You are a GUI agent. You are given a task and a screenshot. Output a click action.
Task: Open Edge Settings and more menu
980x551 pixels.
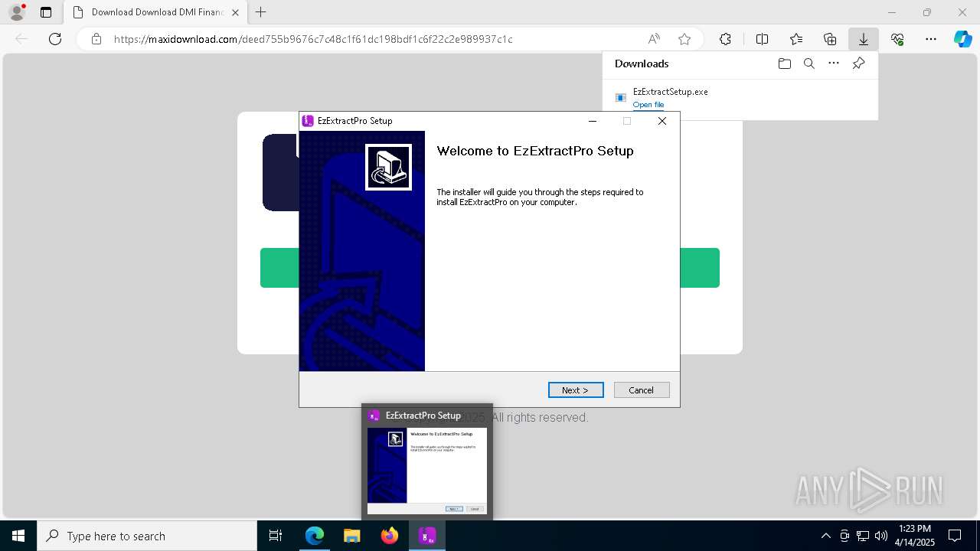[x=931, y=39]
